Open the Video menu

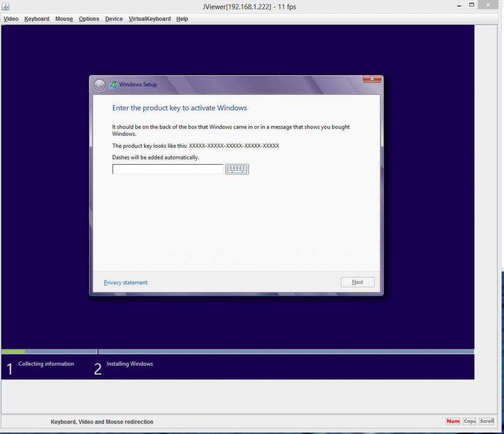click(11, 19)
